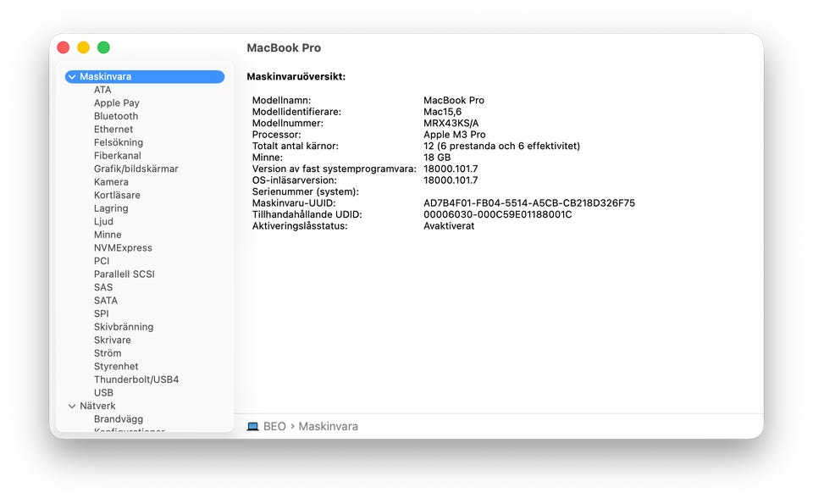Select Kortläsare in the sidebar
The image size is (813, 504).
pyautogui.click(x=117, y=195)
